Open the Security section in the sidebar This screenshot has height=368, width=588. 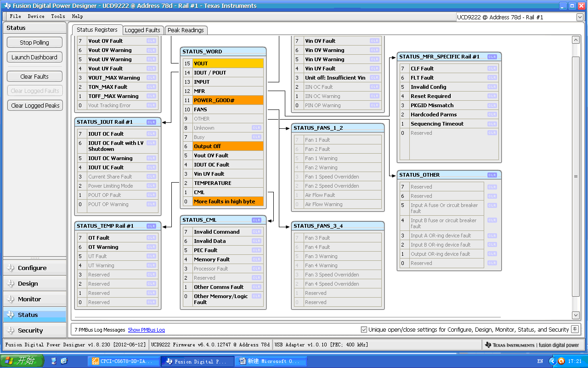coord(34,330)
